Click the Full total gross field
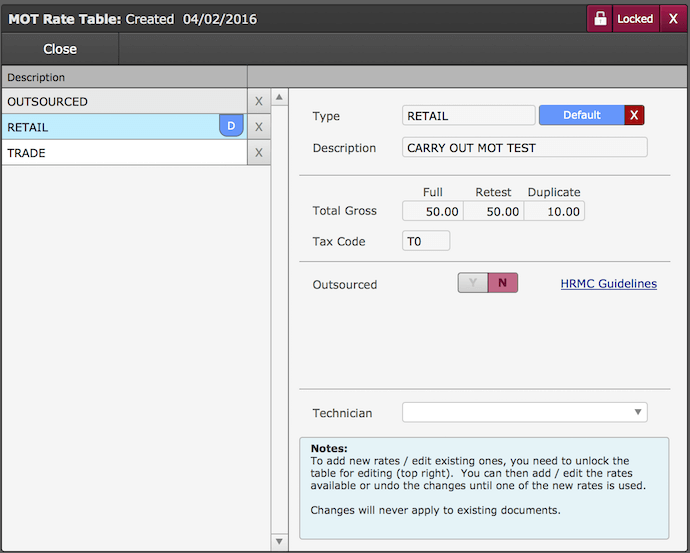The width and height of the screenshot is (690, 553). tap(432, 211)
